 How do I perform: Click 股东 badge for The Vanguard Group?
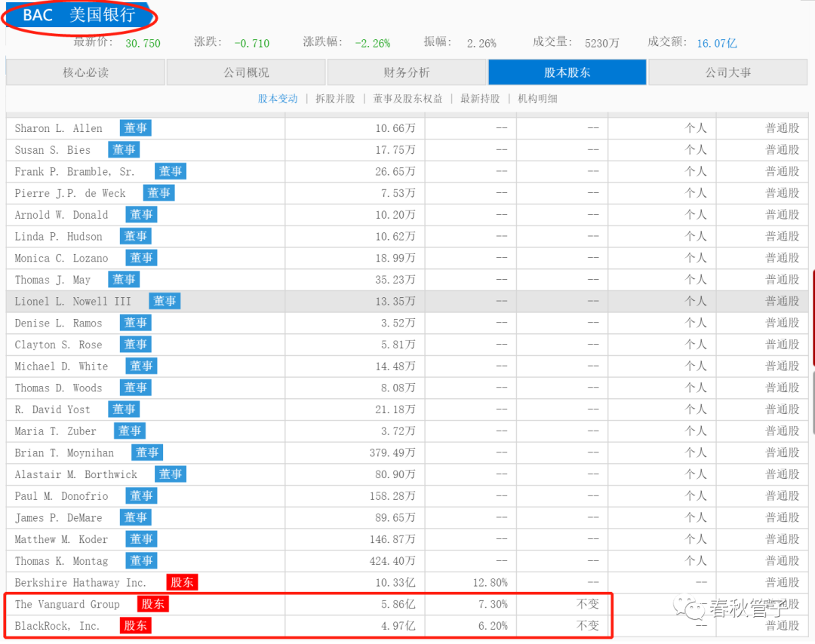152,604
